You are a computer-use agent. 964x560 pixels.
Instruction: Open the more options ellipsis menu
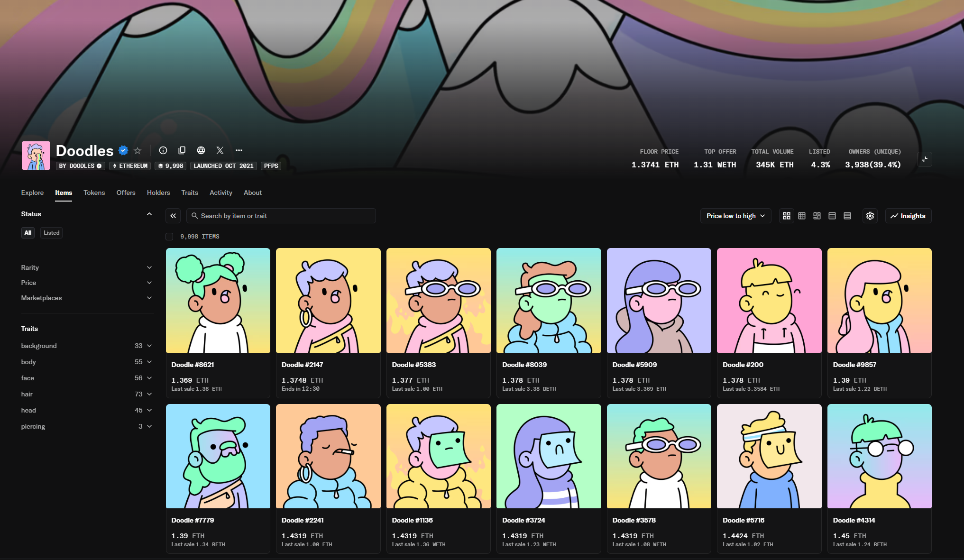(239, 150)
